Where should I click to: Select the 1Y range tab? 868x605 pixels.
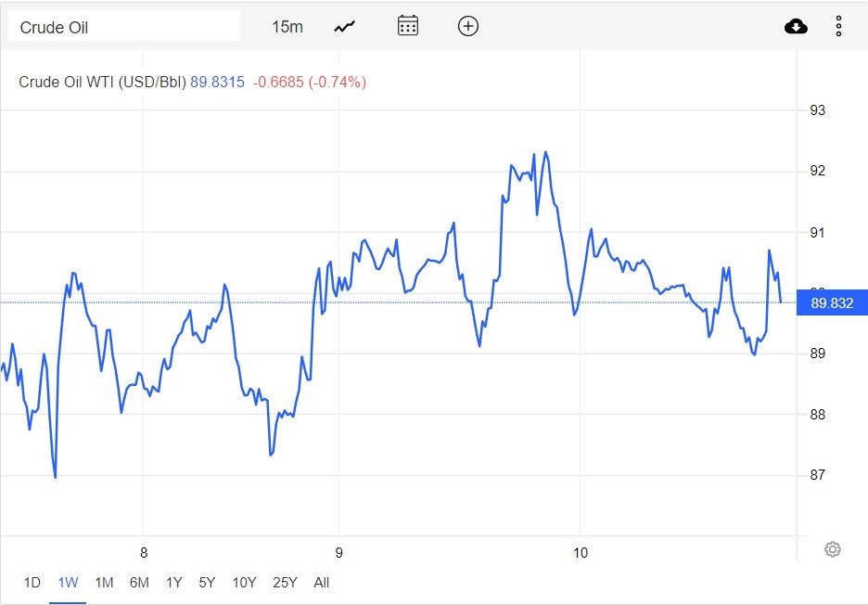(x=173, y=583)
